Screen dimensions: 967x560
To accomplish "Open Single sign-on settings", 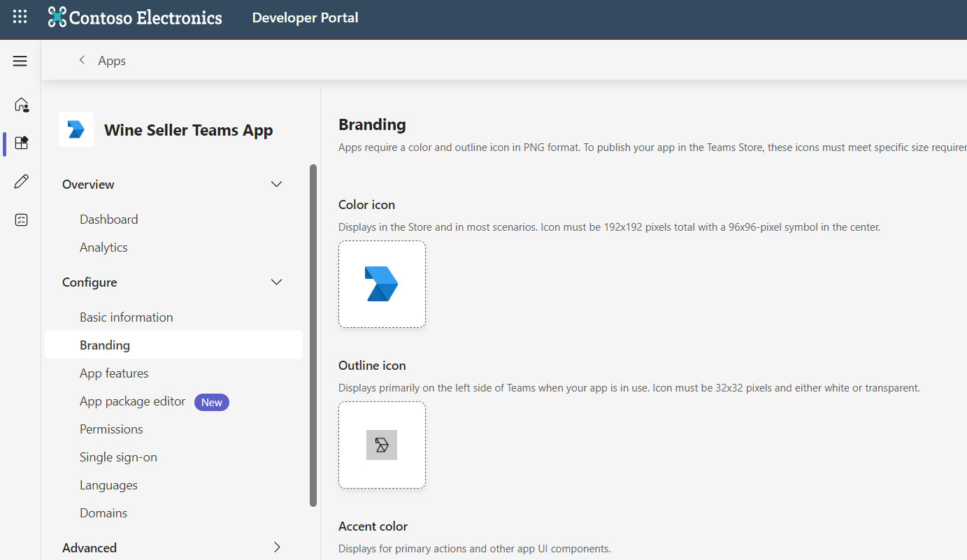I will point(118,457).
